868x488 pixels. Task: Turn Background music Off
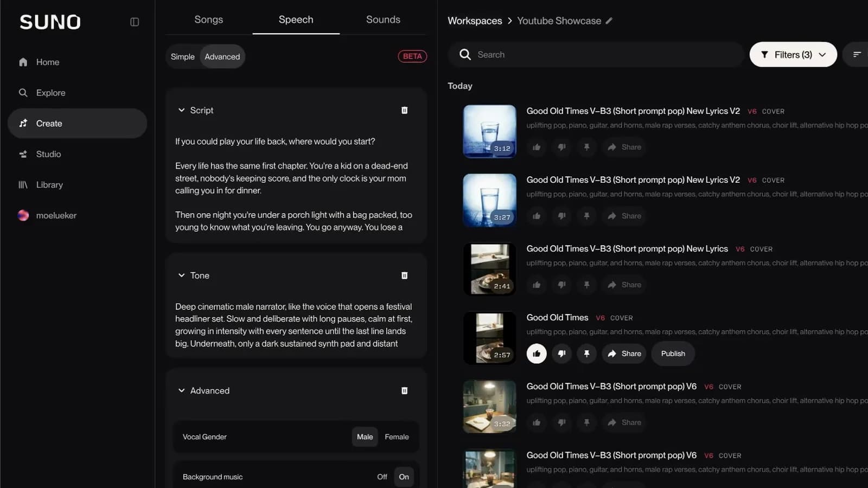(382, 477)
